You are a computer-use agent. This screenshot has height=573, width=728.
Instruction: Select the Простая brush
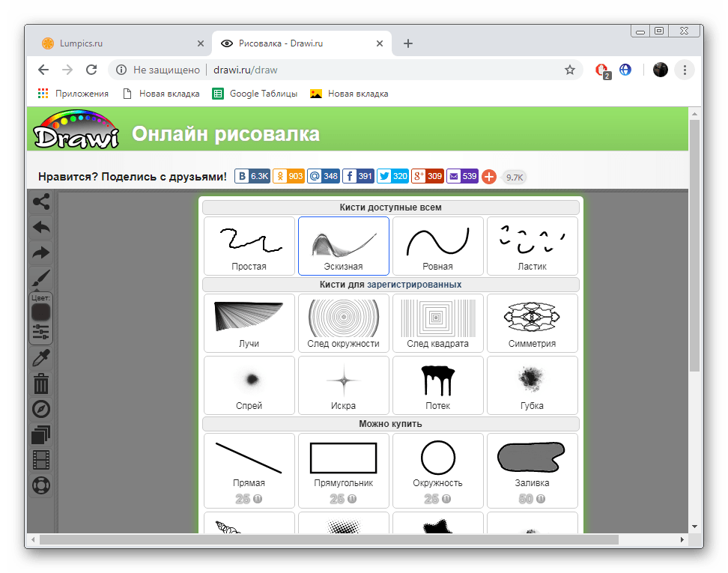249,246
